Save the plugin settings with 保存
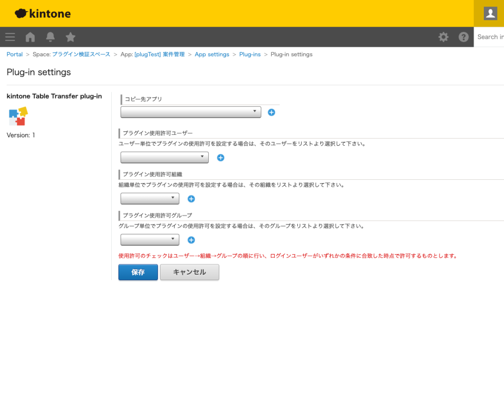Image resolution: width=504 pixels, height=420 pixels. coord(138,272)
